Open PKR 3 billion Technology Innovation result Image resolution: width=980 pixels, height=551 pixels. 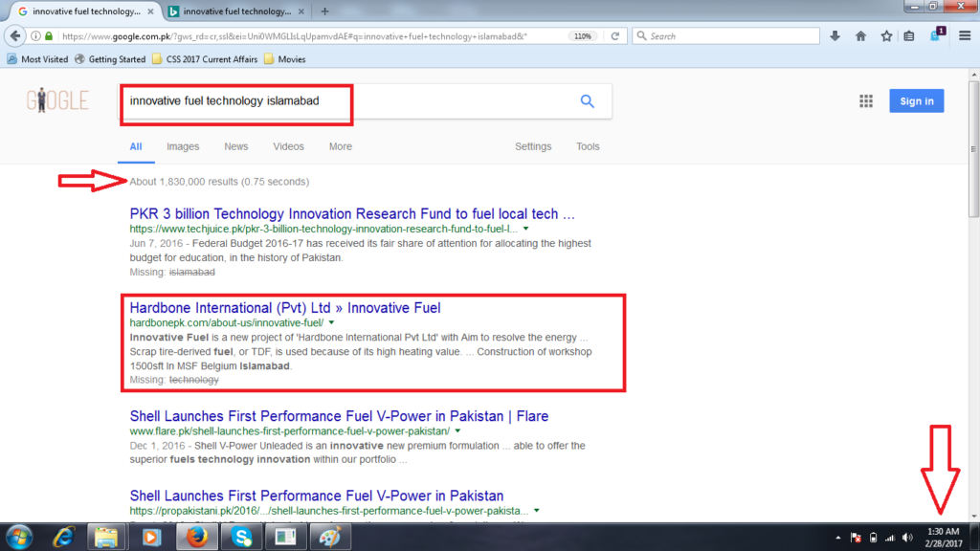pos(352,213)
